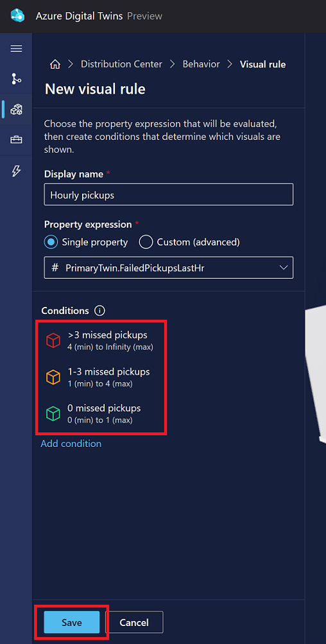326x644 pixels.
Task: Show Conditions info tooltip icon
Action: click(x=99, y=311)
